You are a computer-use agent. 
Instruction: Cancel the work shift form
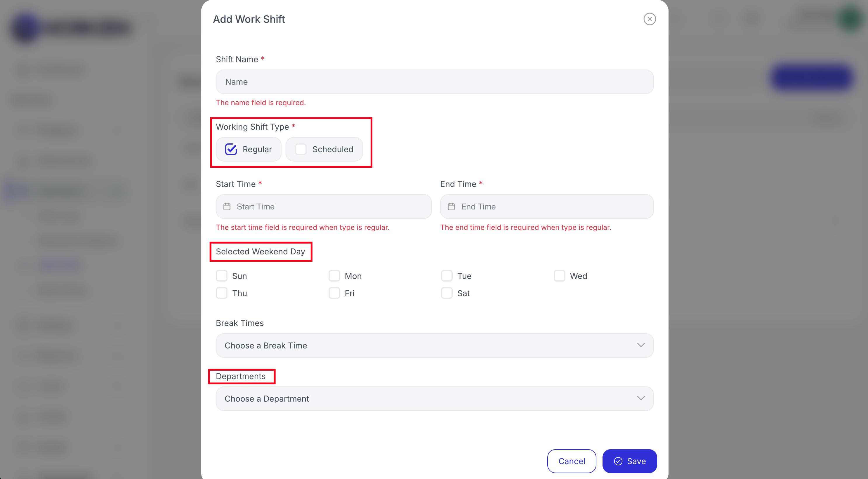pyautogui.click(x=572, y=461)
